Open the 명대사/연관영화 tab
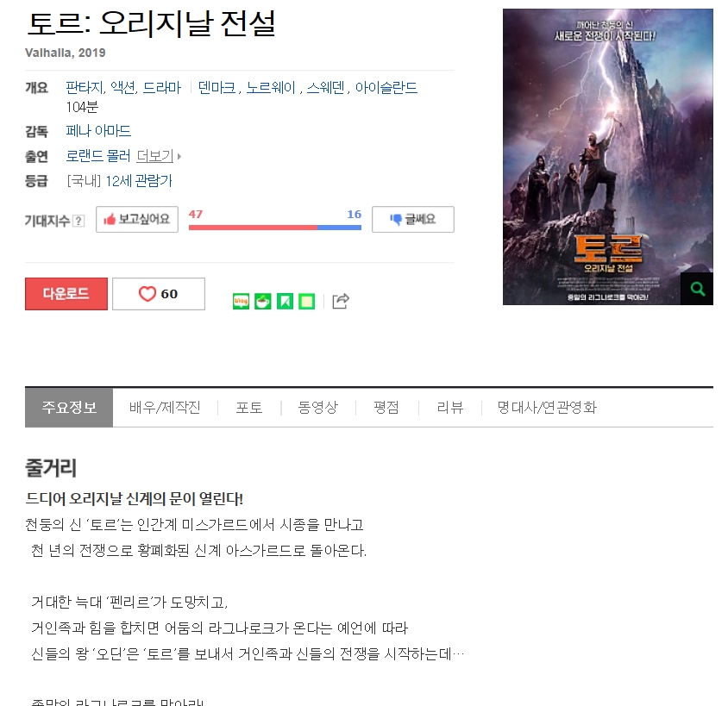Viewport: 728px width, 706px height. click(x=547, y=407)
